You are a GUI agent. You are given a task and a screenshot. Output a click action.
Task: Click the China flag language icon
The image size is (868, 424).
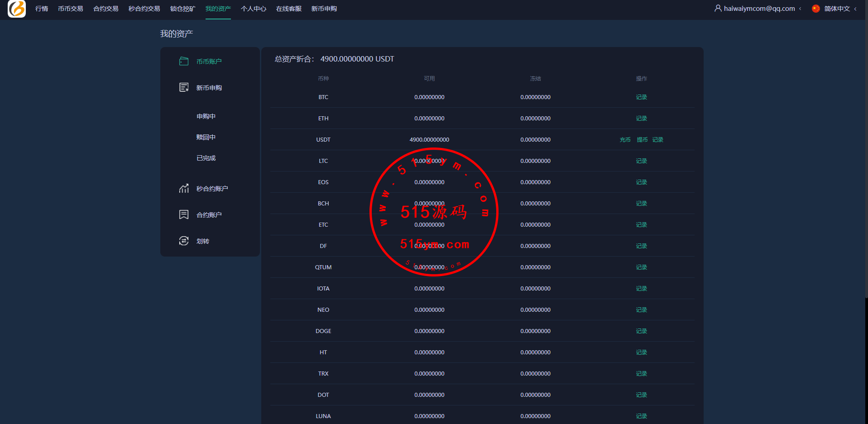[x=816, y=9]
